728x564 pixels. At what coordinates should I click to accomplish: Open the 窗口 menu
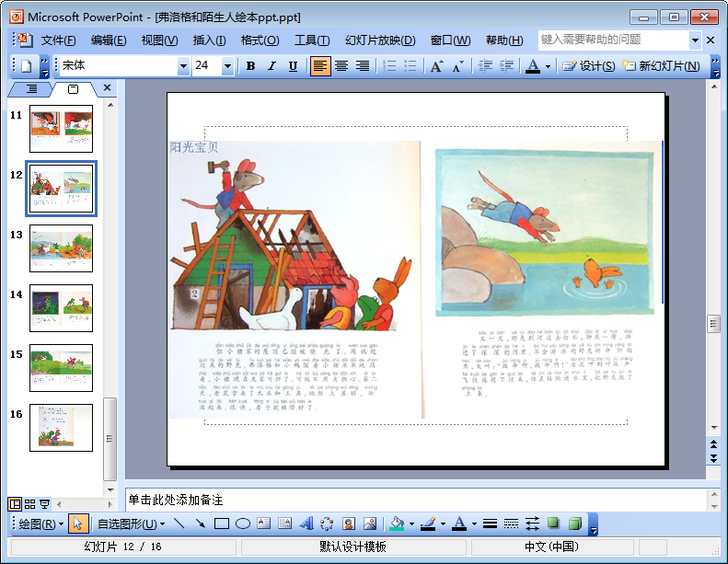(x=450, y=40)
